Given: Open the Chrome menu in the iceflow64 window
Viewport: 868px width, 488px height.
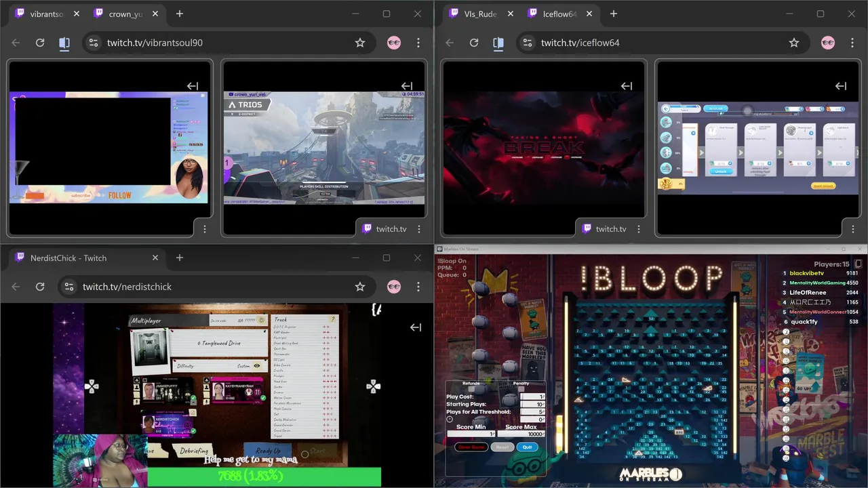Looking at the screenshot, I should pyautogui.click(x=852, y=43).
